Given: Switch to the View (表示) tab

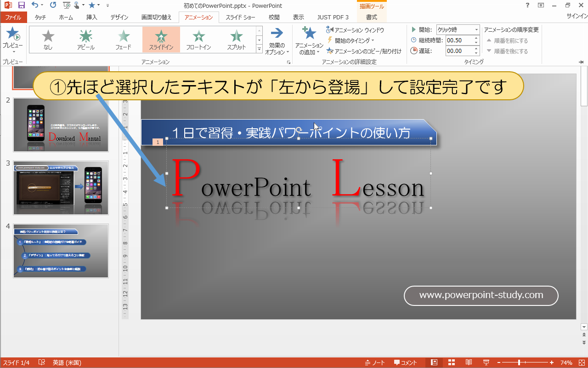Looking at the screenshot, I should 299,17.
